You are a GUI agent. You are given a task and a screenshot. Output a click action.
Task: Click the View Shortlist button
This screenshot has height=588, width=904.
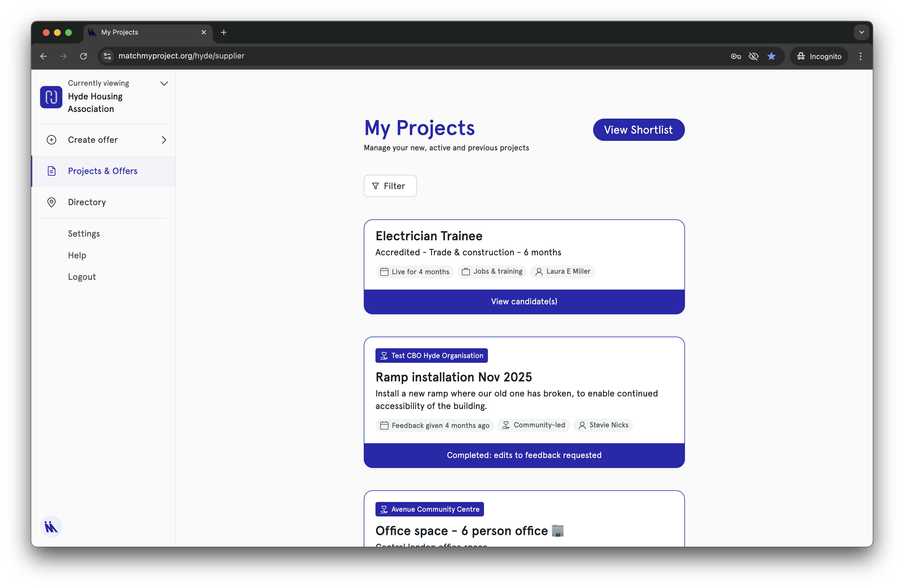click(638, 130)
